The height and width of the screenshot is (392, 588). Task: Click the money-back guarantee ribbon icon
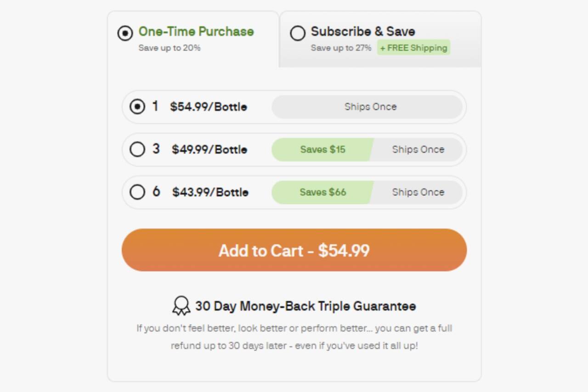tap(181, 306)
